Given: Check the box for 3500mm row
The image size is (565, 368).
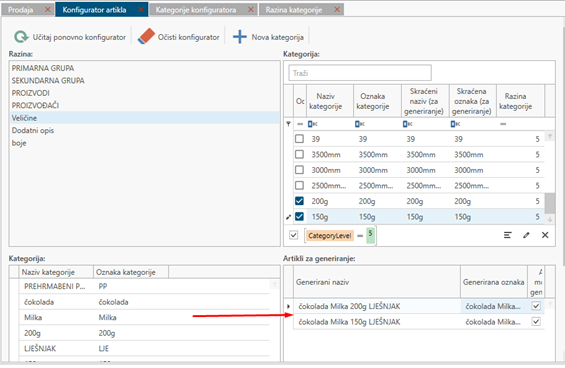Looking at the screenshot, I should pos(299,154).
